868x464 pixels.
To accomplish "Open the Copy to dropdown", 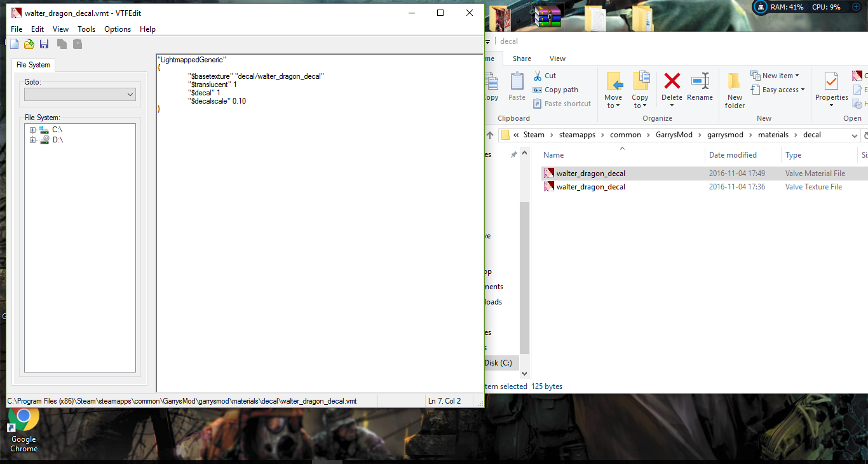I will [x=640, y=102].
